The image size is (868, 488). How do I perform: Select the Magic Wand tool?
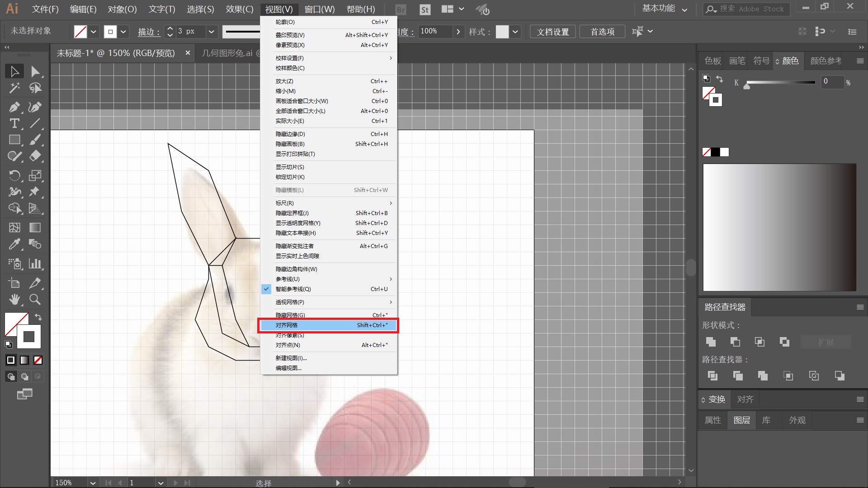[x=14, y=88]
